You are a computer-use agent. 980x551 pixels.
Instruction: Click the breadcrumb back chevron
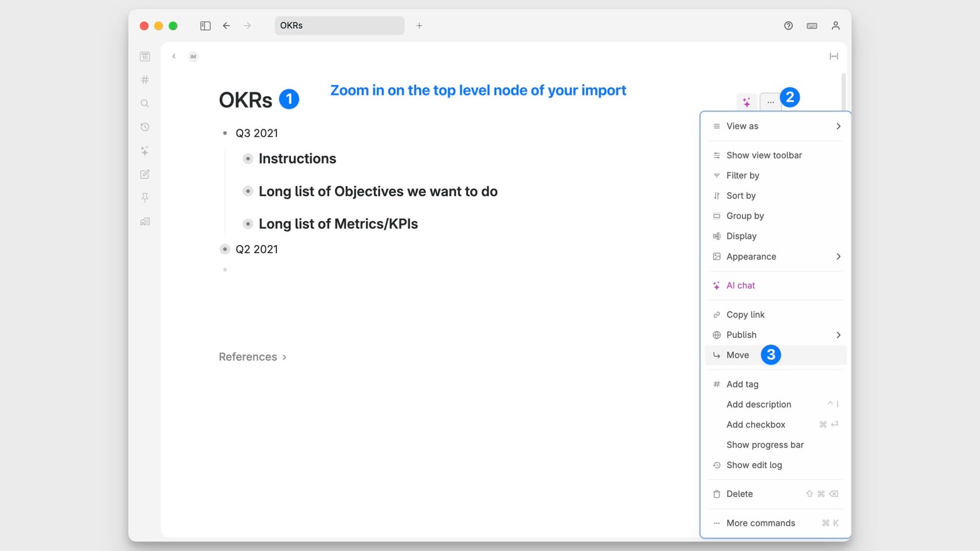point(174,57)
